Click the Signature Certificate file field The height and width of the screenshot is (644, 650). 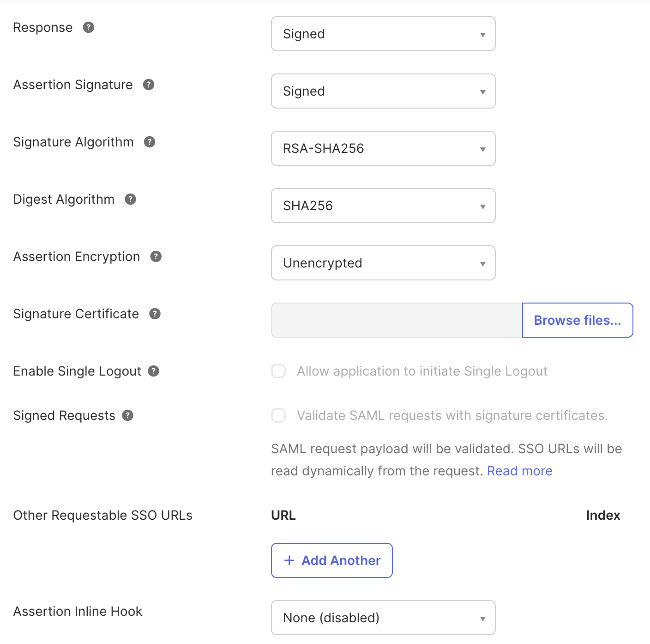(x=397, y=320)
